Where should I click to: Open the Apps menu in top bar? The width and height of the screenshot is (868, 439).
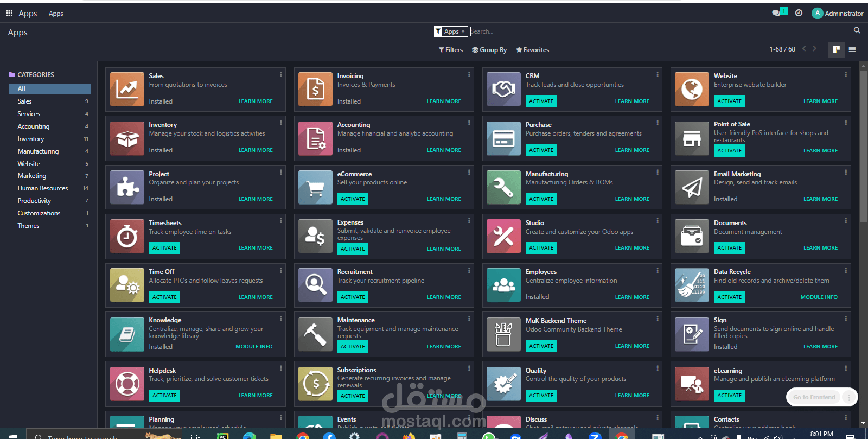point(56,14)
